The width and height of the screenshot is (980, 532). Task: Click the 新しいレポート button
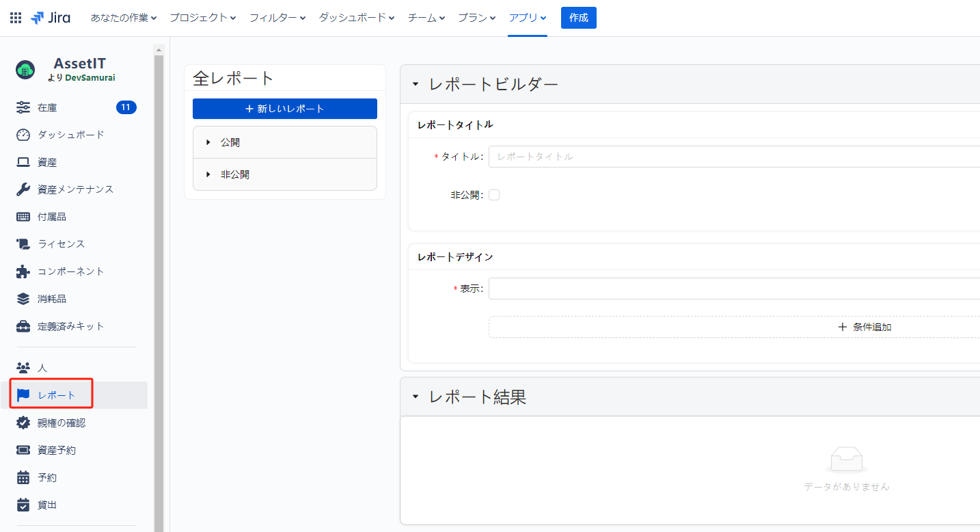click(284, 109)
